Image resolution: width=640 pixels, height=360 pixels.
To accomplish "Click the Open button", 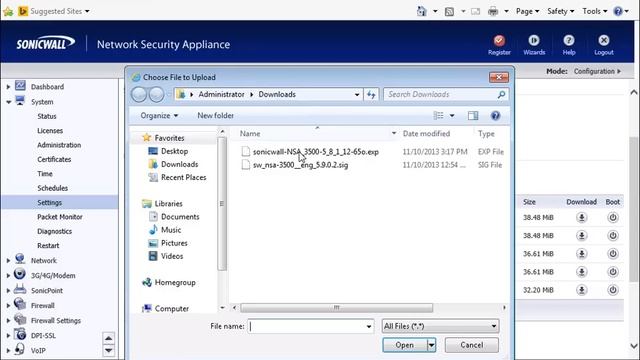I will point(404,345).
